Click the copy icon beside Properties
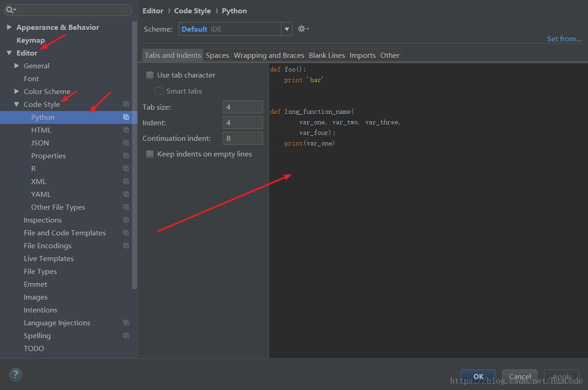The image size is (588, 390). 126,156
